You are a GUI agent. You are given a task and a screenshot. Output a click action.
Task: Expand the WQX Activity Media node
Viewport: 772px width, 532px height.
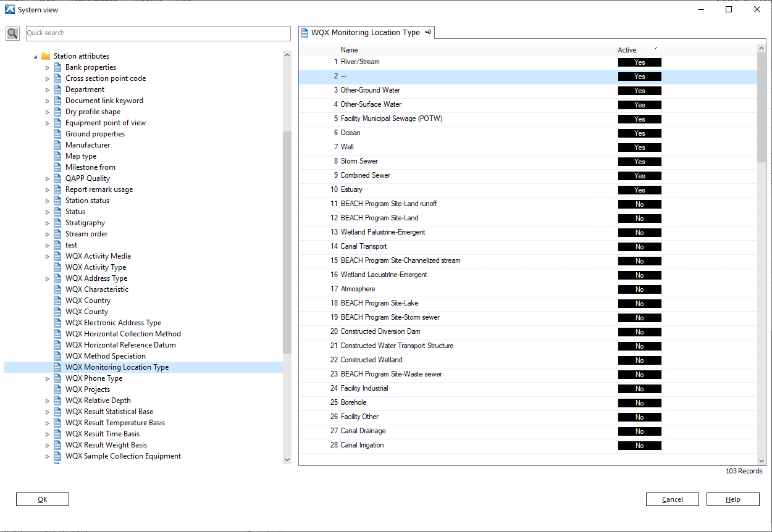(x=48, y=256)
